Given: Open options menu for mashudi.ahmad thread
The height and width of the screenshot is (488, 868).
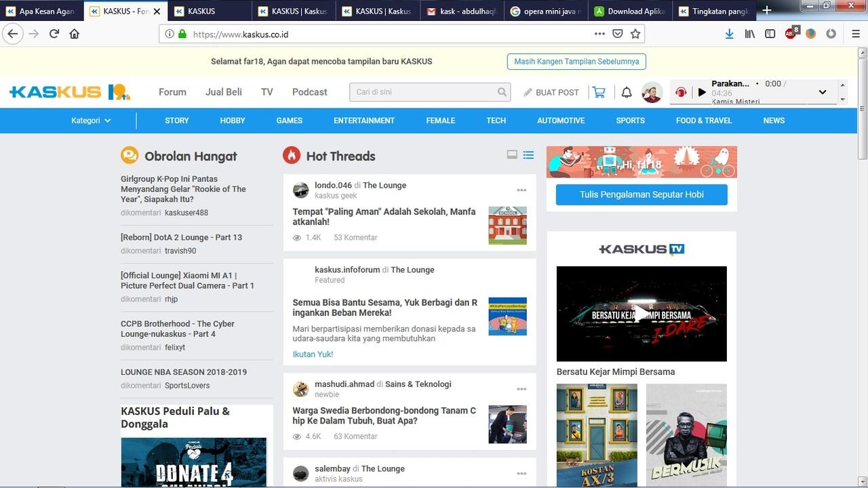Looking at the screenshot, I should [521, 389].
